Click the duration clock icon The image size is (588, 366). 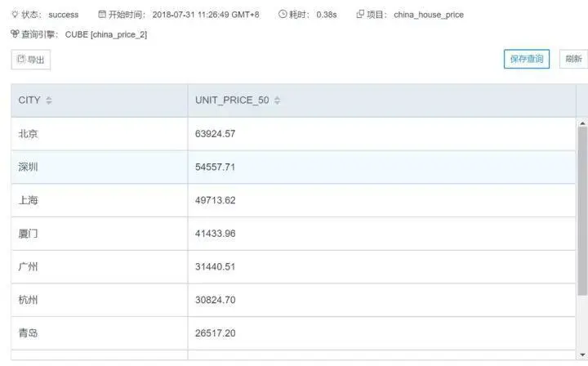pyautogui.click(x=283, y=14)
